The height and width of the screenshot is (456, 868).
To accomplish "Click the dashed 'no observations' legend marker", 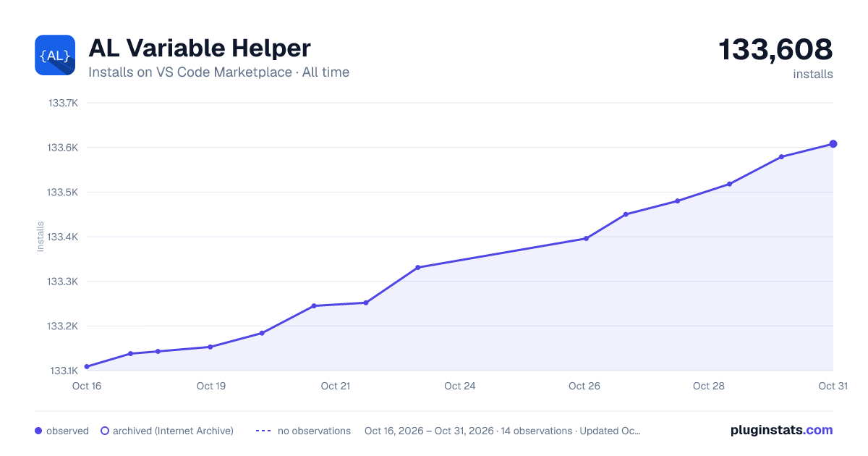I will [263, 431].
